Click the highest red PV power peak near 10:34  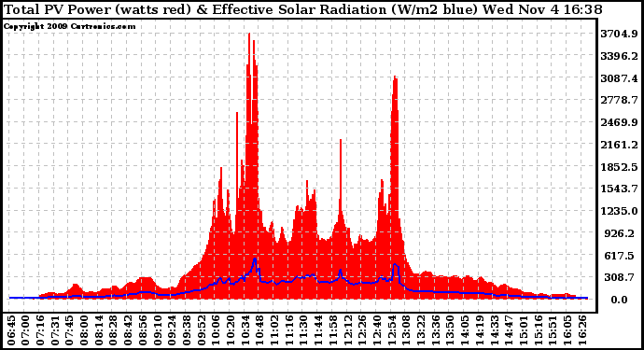click(249, 36)
